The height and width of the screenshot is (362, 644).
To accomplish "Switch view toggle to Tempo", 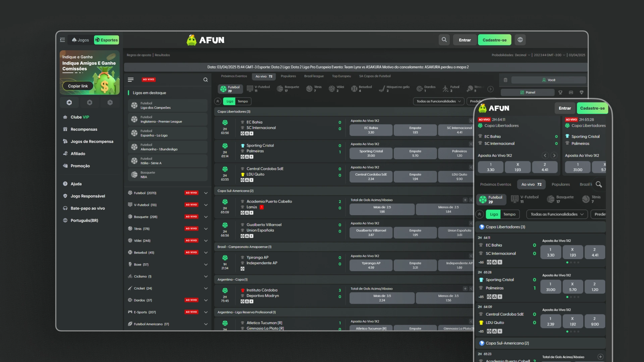I will [243, 101].
